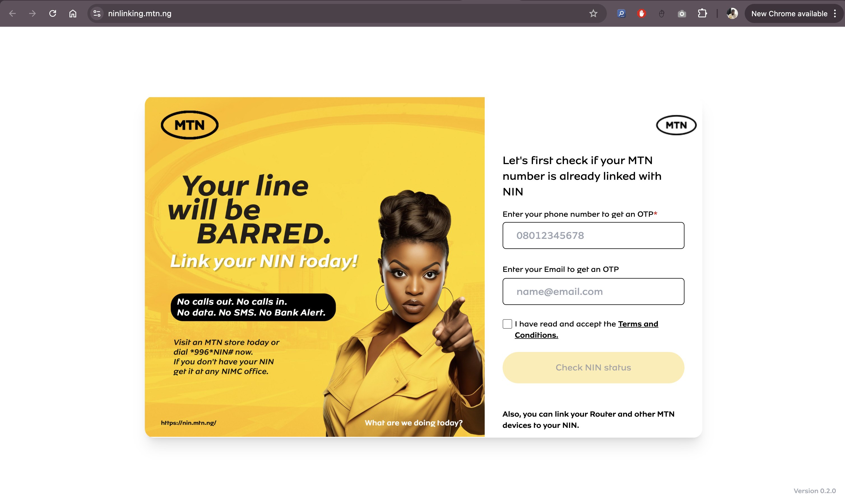Open the Terms and Conditions link
845x504 pixels.
click(x=586, y=330)
